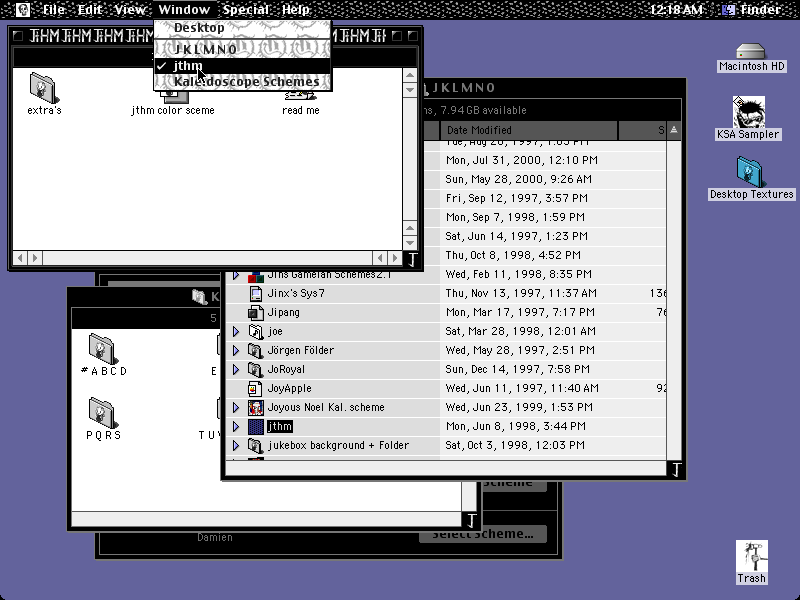This screenshot has height=600, width=800.
Task: Click the jthm window collapse box
Action: pos(412,36)
